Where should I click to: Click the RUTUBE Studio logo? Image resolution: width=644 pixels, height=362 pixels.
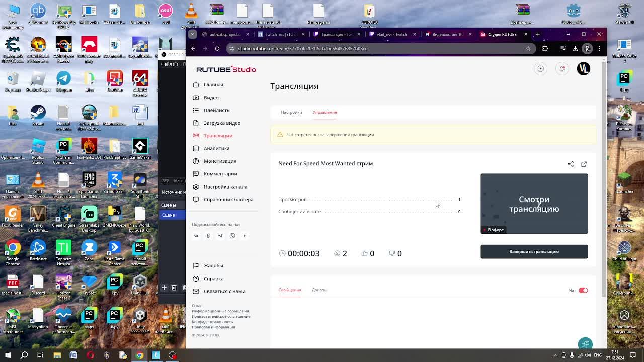(x=226, y=69)
